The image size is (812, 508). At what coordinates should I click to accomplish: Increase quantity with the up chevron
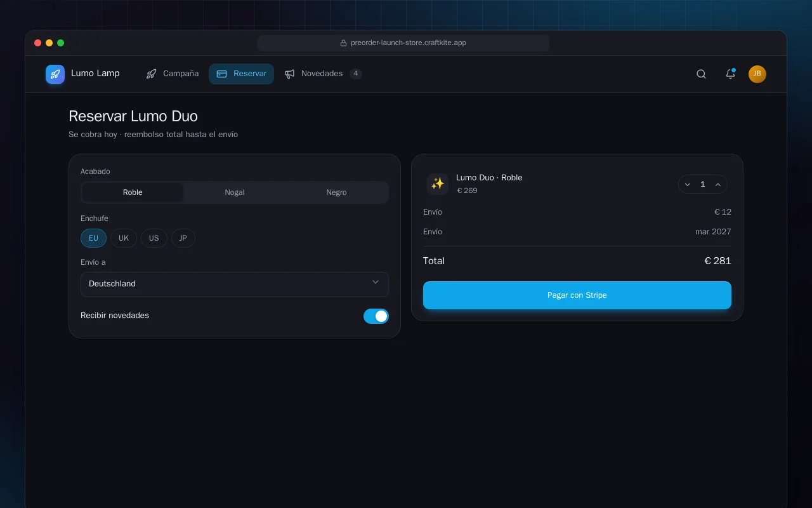[718, 184]
